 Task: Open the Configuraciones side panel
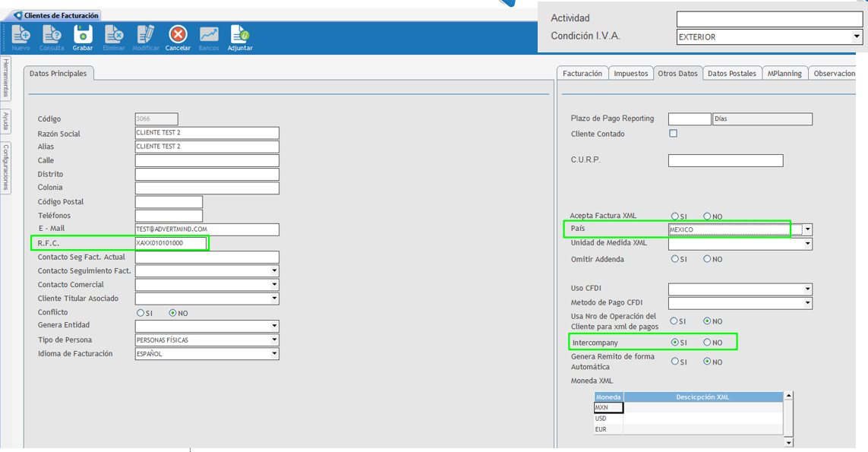5,166
